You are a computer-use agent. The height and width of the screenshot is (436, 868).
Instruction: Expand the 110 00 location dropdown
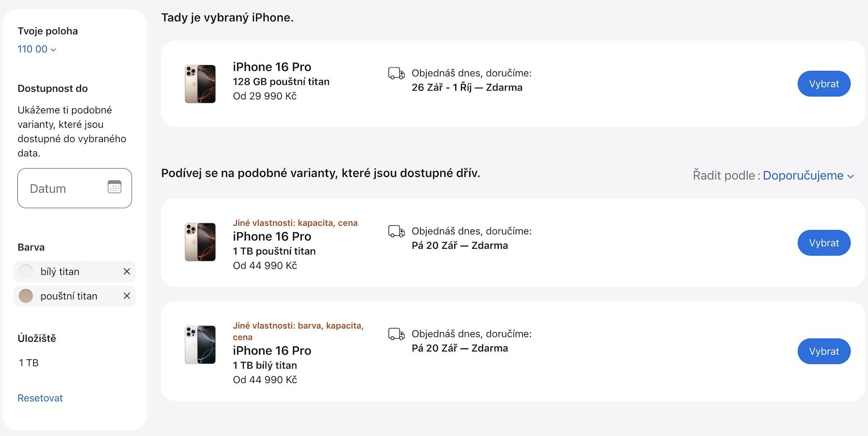[x=37, y=49]
